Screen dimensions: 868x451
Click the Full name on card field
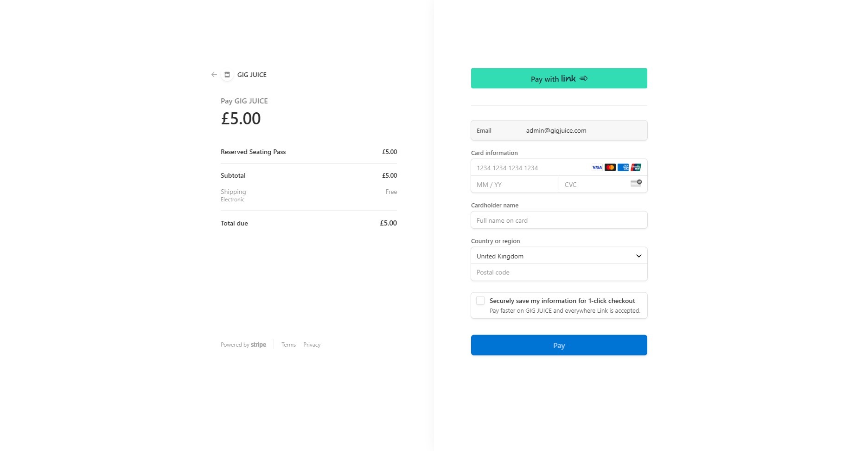click(559, 220)
